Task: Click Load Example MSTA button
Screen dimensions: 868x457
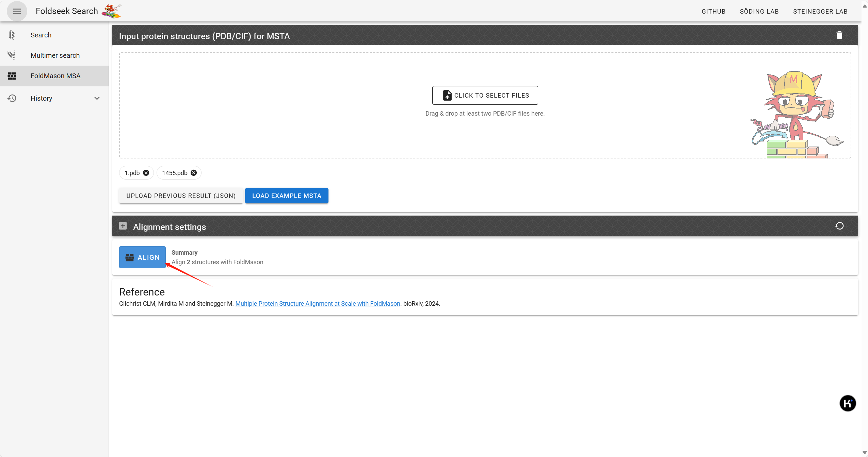Action: 287,196
